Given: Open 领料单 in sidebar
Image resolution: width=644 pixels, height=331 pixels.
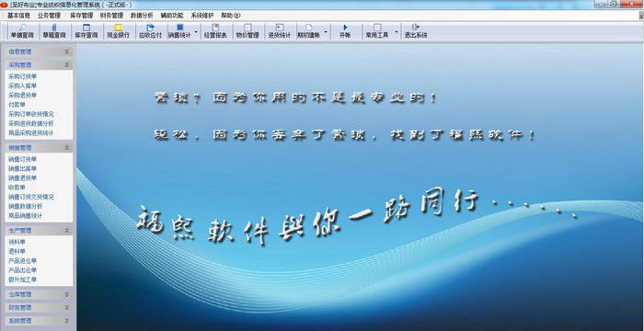Looking at the screenshot, I should coord(17,242).
